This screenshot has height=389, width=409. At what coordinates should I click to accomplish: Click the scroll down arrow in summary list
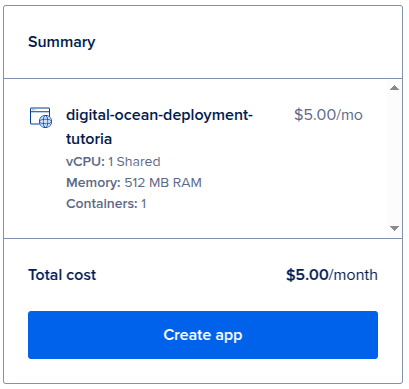click(x=394, y=228)
